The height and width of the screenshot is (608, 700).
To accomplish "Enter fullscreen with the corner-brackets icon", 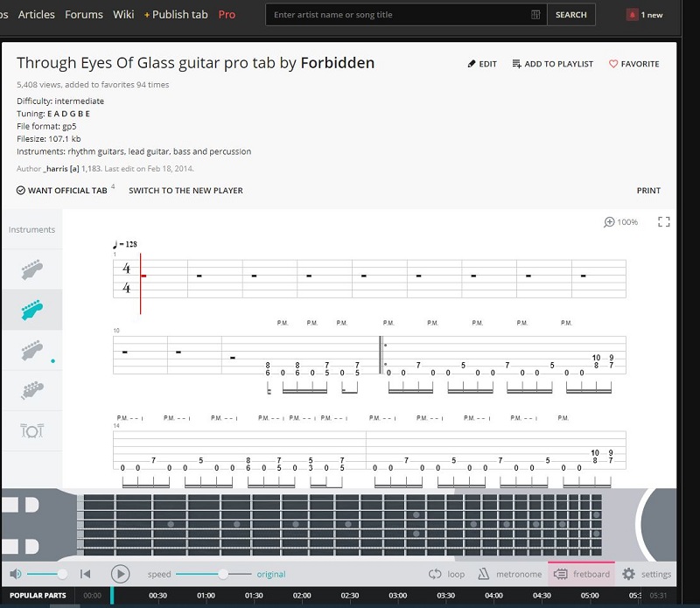I will (664, 222).
